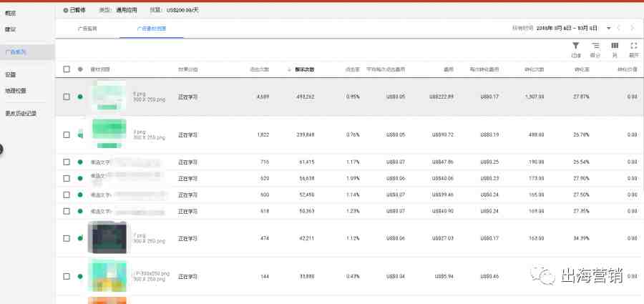Click the 1,307.00 conversions cell

point(535,97)
